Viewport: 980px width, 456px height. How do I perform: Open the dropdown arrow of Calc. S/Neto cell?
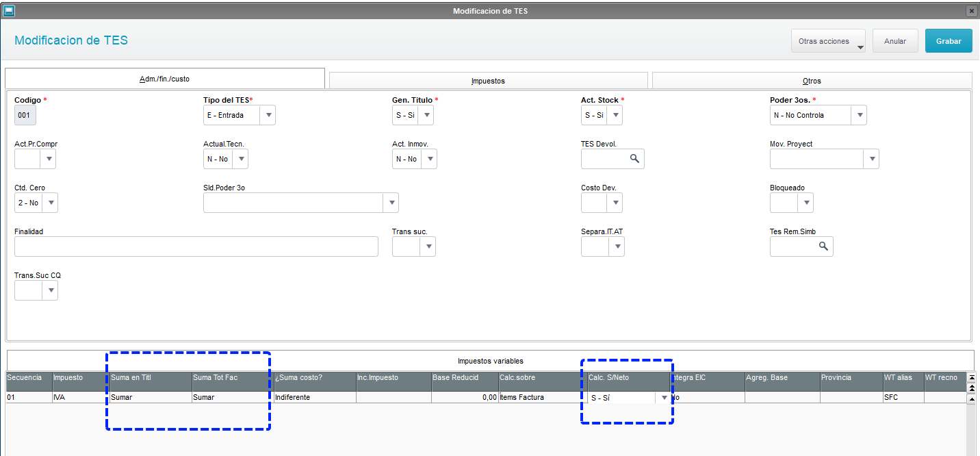[x=663, y=397]
